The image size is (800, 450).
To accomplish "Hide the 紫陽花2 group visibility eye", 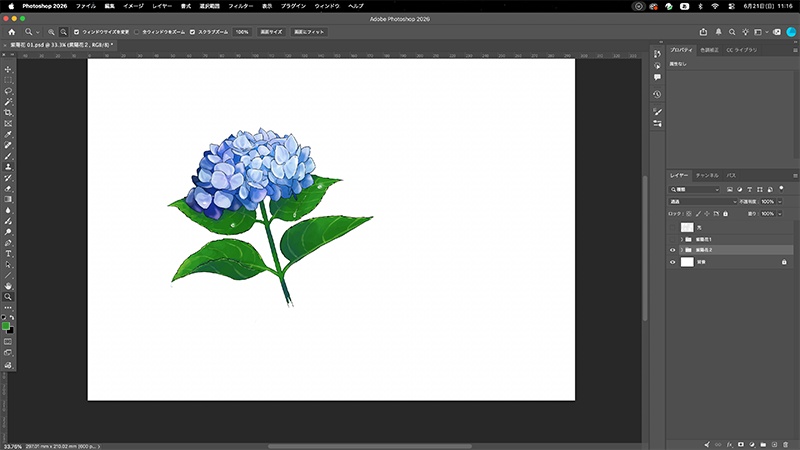I will (672, 250).
